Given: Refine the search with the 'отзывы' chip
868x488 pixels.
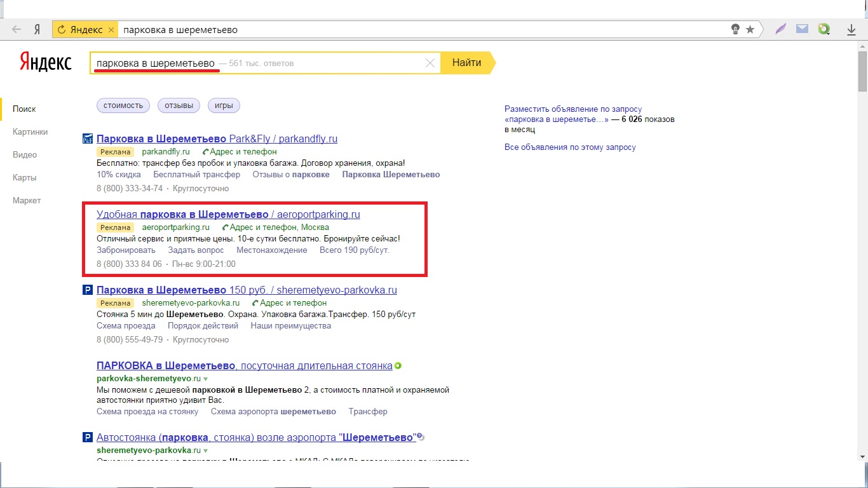Looking at the screenshot, I should (x=179, y=105).
